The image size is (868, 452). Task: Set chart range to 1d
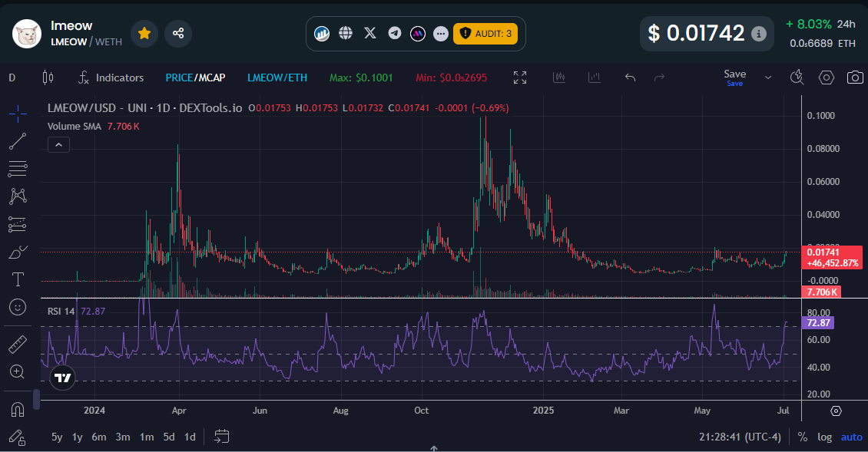coord(190,437)
